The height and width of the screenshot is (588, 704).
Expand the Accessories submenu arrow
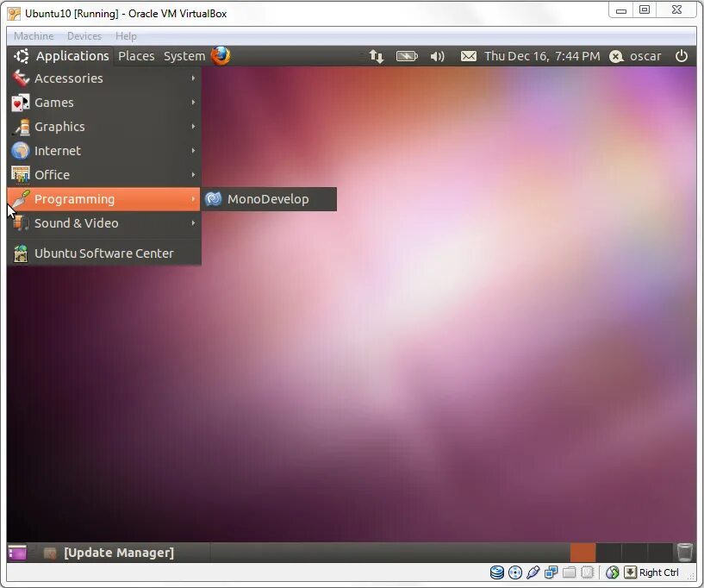click(x=193, y=78)
